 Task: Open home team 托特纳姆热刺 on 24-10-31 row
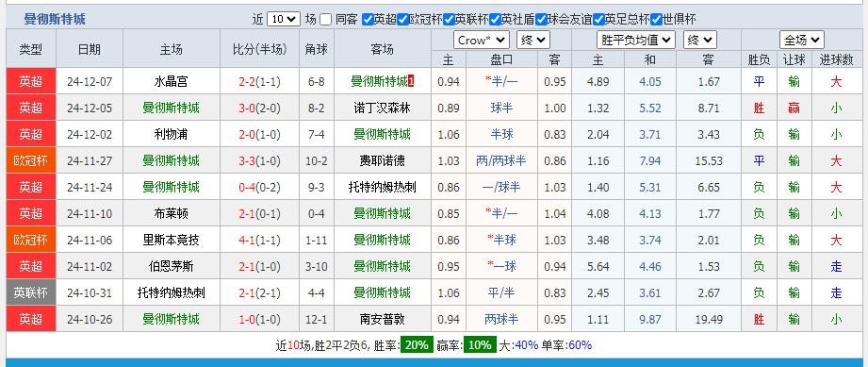[x=171, y=292]
